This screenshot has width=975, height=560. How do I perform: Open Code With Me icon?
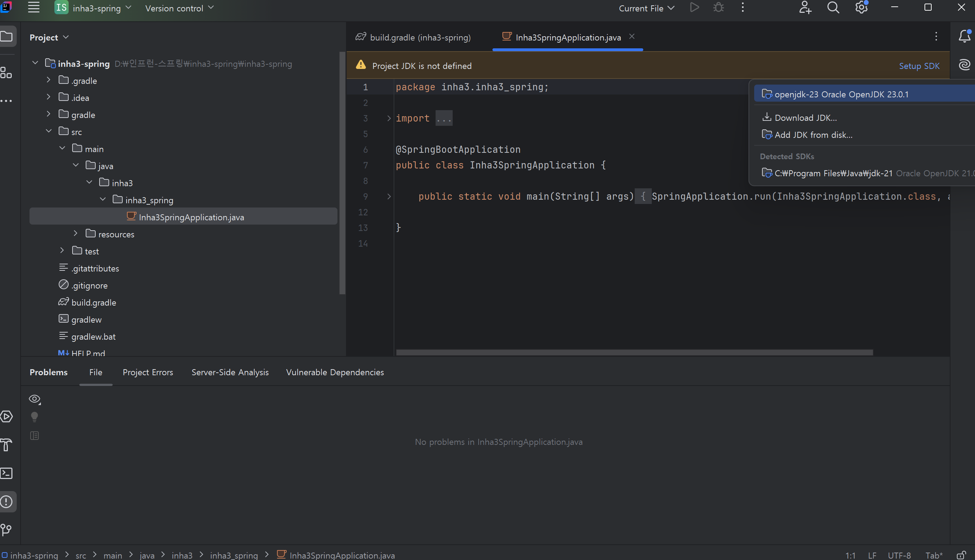point(805,8)
